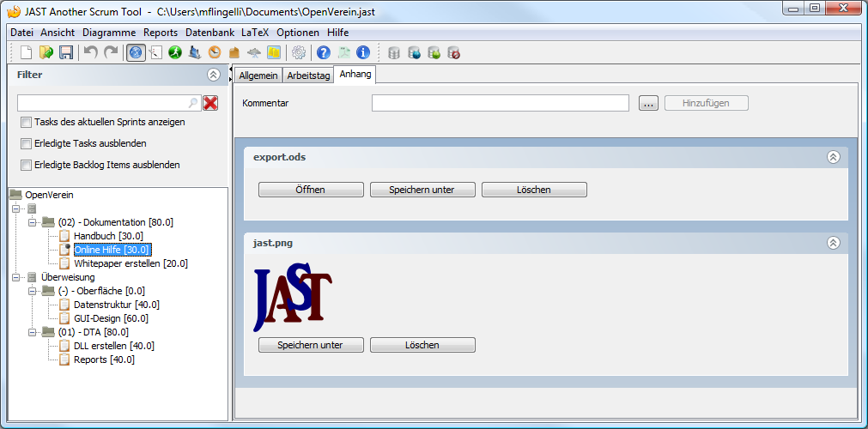Open the LaTeX menu
868x429 pixels.
[x=255, y=32]
